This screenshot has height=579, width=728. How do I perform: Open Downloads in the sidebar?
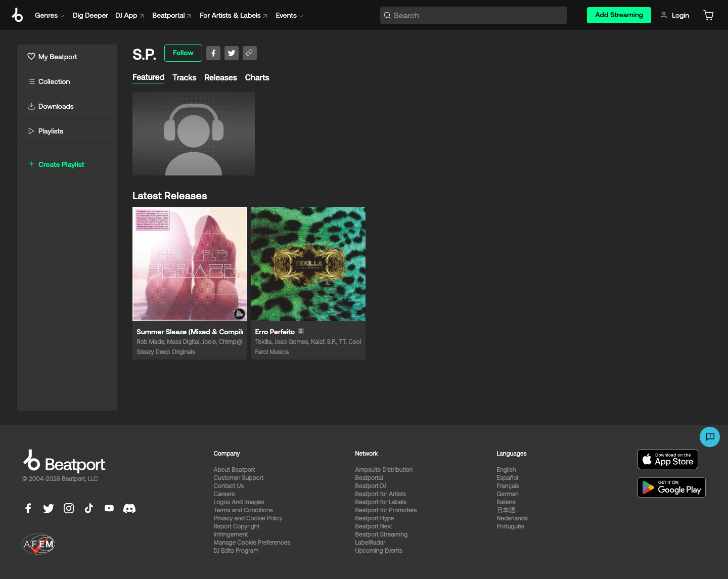[x=67, y=106]
